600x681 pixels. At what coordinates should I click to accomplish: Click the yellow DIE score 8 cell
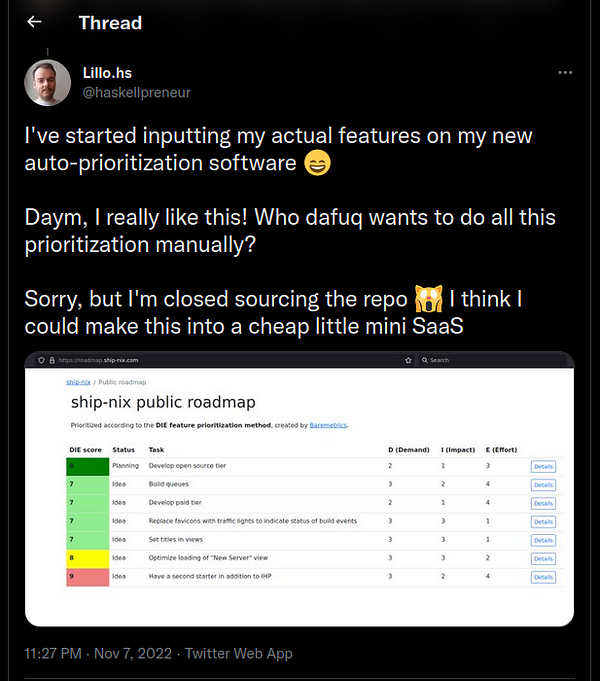(x=87, y=559)
